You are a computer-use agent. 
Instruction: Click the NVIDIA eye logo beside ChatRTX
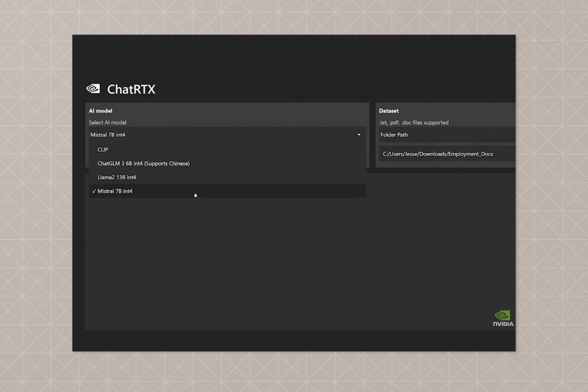pos(93,89)
